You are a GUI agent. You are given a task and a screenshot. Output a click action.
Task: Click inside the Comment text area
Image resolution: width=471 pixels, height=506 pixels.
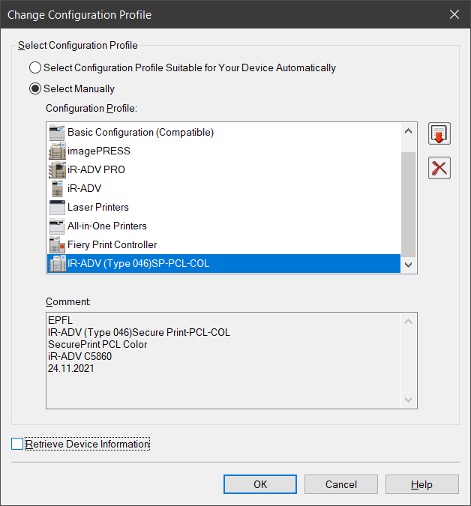224,360
